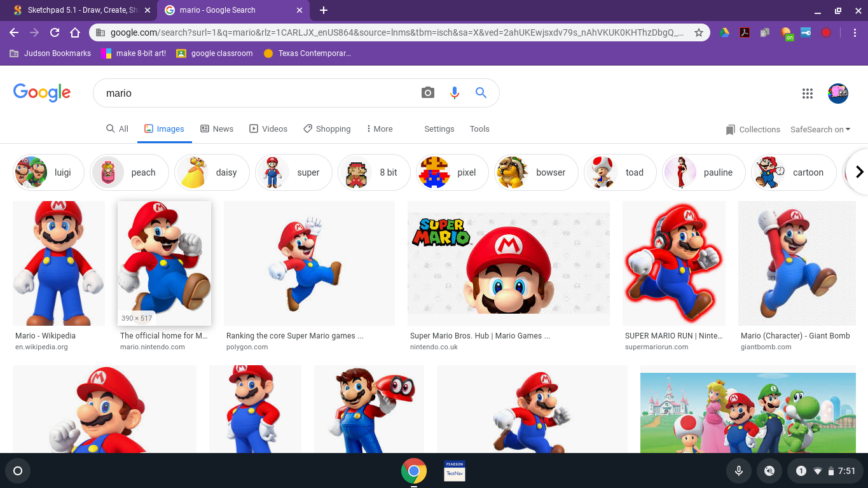Screen dimensions: 868x488
Task: Open the Google apps grid
Action: tap(808, 94)
